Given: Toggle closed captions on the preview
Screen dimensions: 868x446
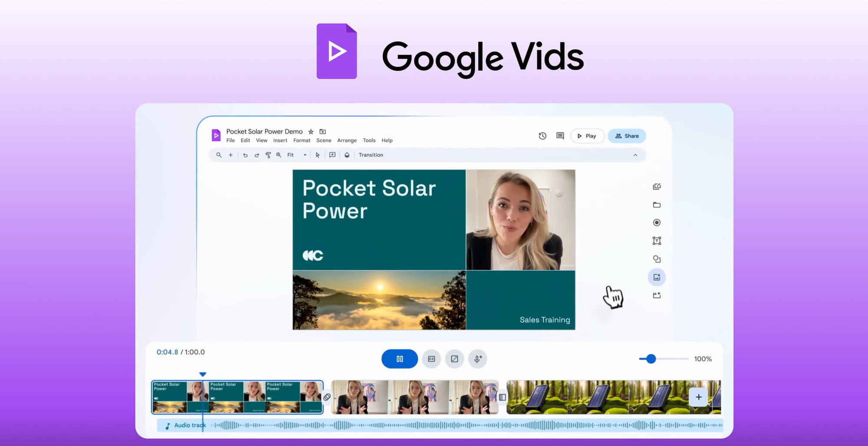Looking at the screenshot, I should tap(431, 359).
